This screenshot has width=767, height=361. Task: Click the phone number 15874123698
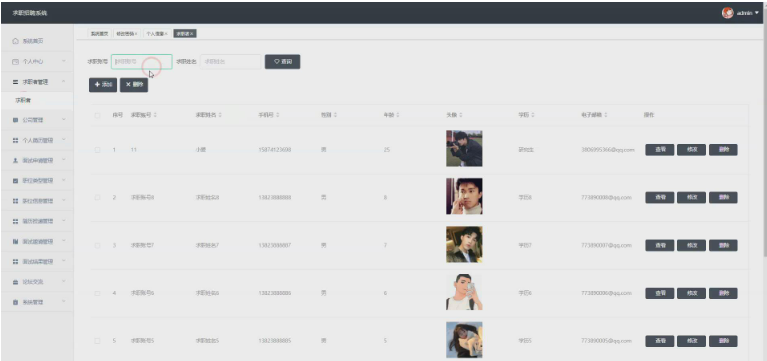(274, 150)
